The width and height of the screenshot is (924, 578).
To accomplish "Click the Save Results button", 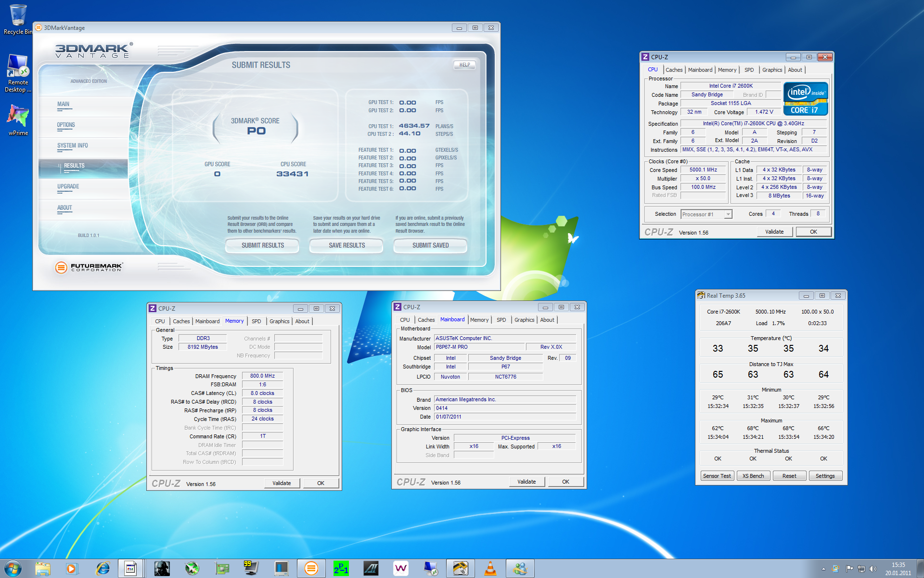I will [x=346, y=245].
